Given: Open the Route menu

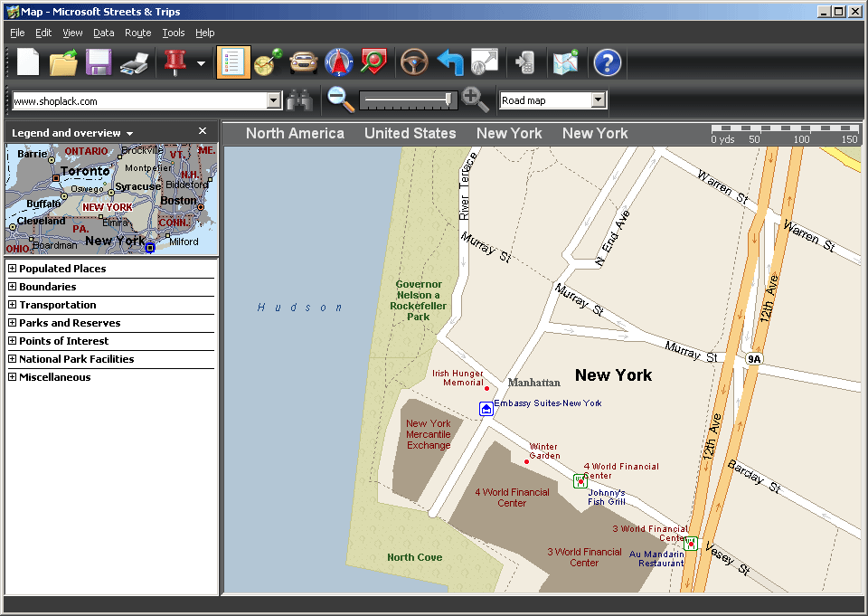Looking at the screenshot, I should [137, 33].
